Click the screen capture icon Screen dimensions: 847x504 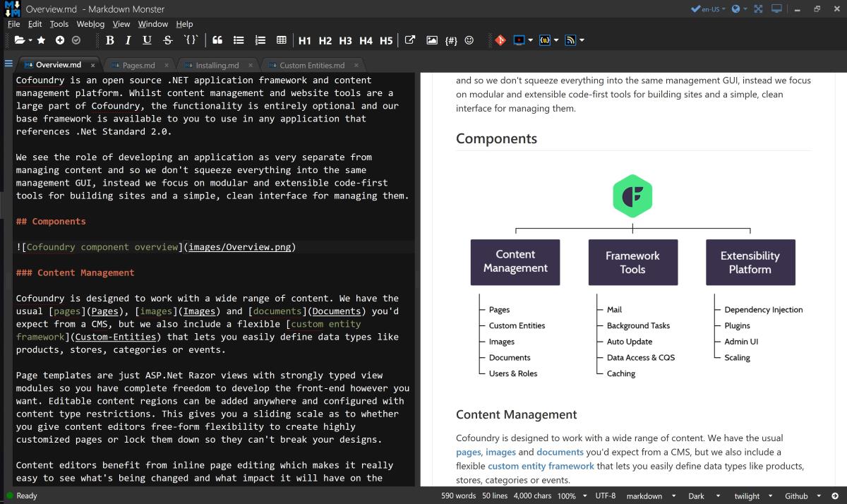(x=519, y=40)
